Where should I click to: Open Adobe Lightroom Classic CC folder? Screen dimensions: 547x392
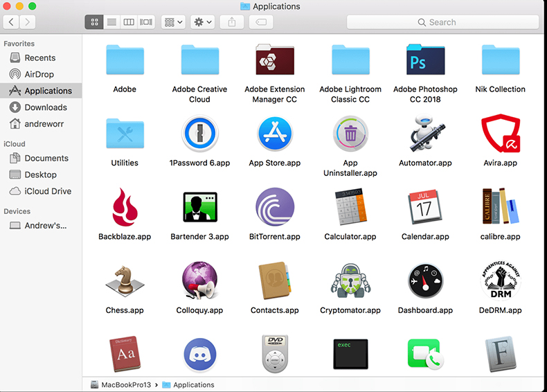[350, 60]
